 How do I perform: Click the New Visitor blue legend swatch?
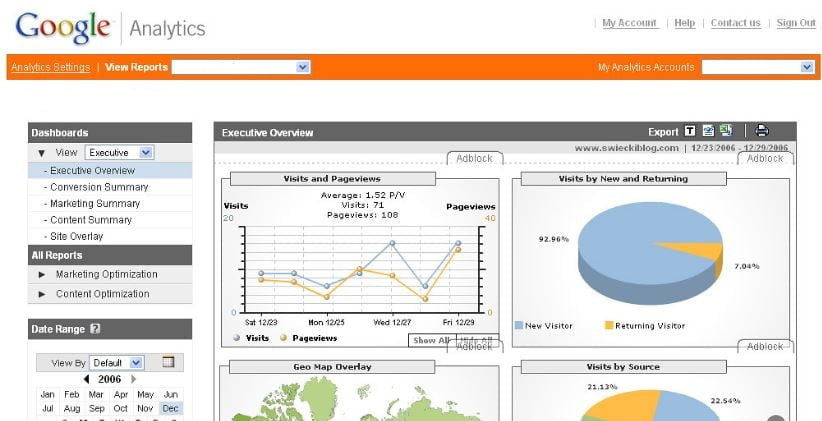click(519, 325)
